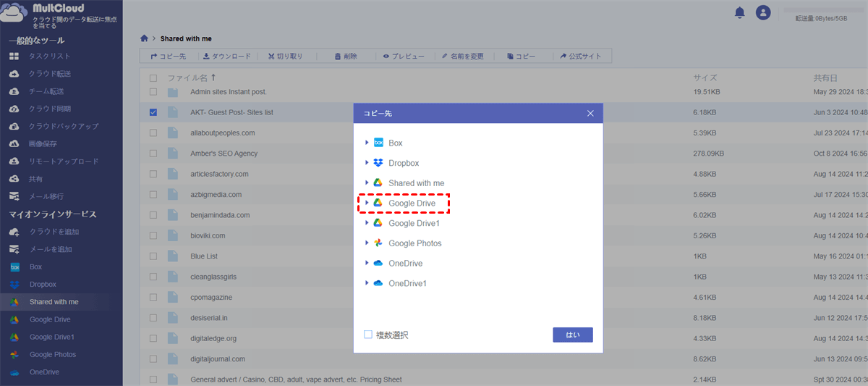Select Google Drive as copy destination
This screenshot has height=386, width=868.
412,204
